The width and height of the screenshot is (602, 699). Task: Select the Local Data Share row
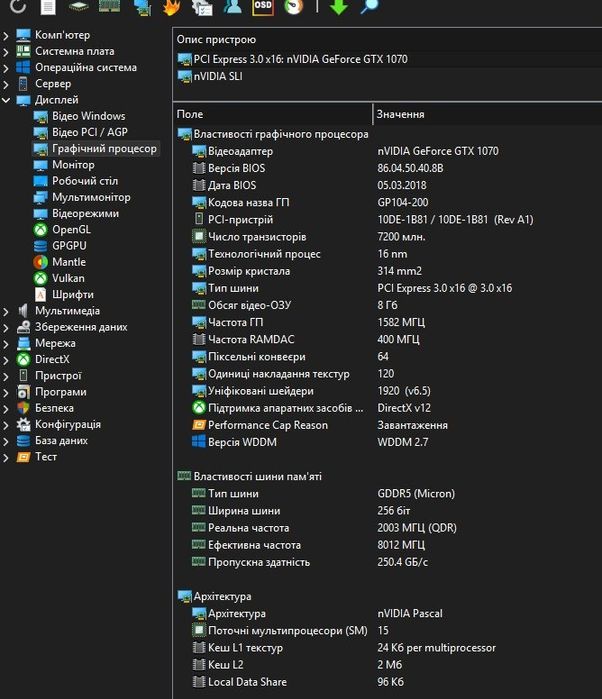(388, 682)
